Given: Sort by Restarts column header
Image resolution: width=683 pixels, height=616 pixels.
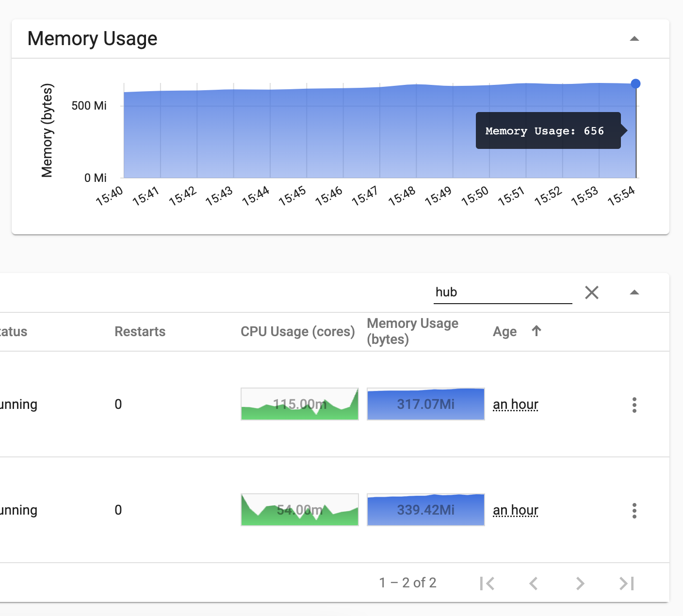Looking at the screenshot, I should 140,332.
